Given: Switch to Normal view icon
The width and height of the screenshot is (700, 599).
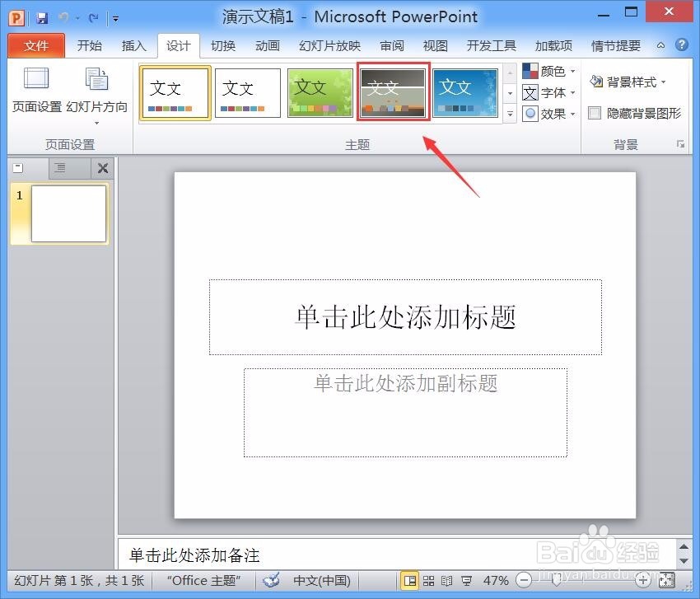Looking at the screenshot, I should coord(409,581).
